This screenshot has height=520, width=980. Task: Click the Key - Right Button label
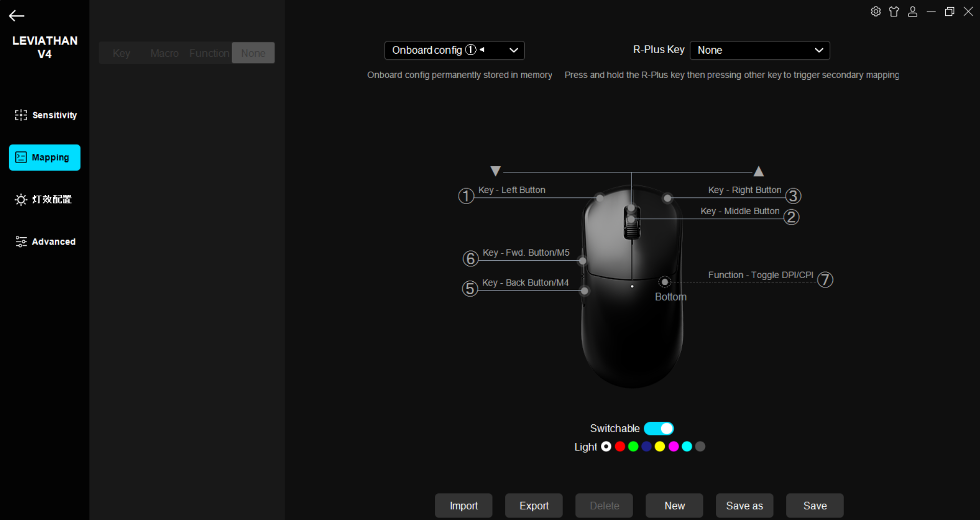pyautogui.click(x=745, y=190)
